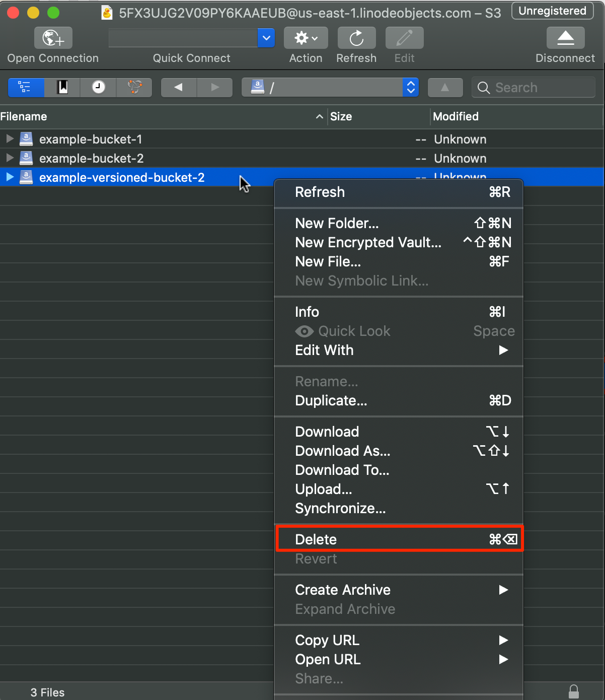
Task: Expand the example-bucket-1 disclosure triangle
Action: (10, 138)
